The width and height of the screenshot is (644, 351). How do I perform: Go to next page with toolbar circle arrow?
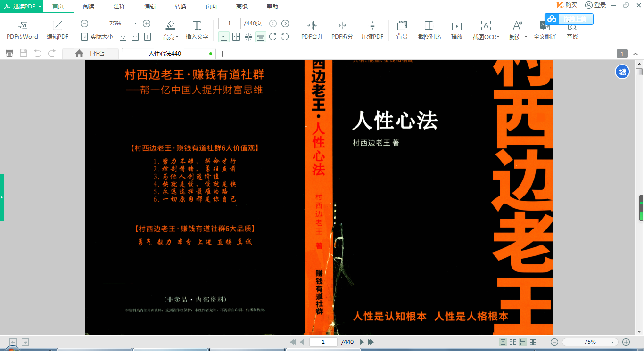pyautogui.click(x=285, y=24)
